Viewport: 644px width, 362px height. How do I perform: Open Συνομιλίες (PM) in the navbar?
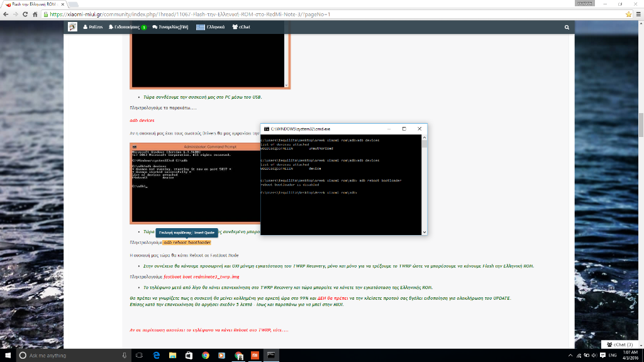point(170,28)
